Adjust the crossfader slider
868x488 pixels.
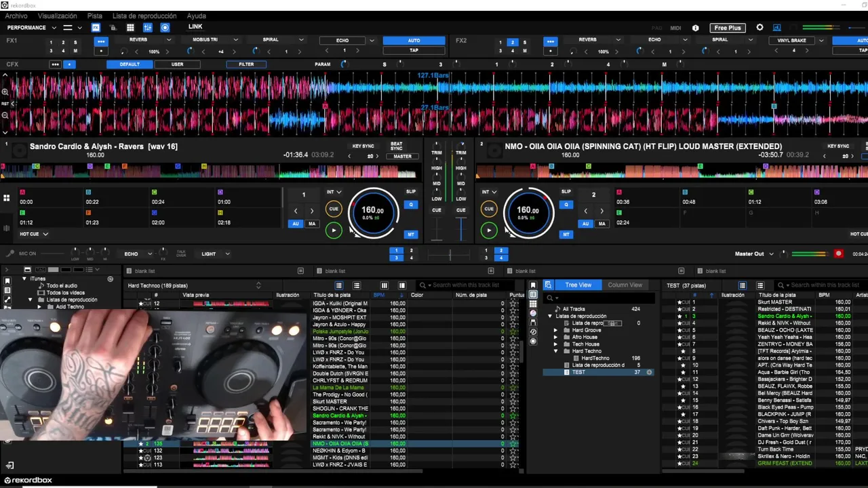pos(449,255)
